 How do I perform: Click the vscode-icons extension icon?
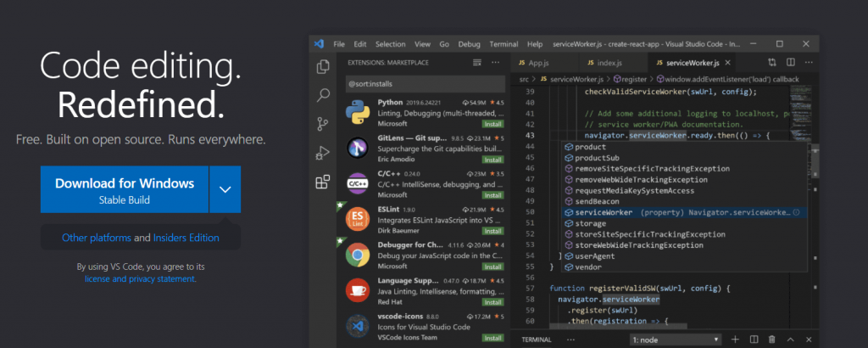[x=358, y=327]
